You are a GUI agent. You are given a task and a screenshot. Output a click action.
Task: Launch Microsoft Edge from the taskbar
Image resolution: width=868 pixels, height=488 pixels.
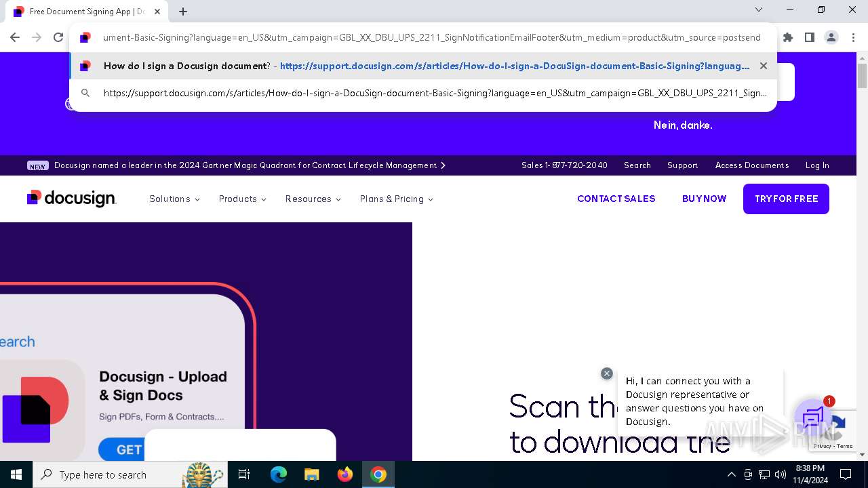pyautogui.click(x=279, y=474)
